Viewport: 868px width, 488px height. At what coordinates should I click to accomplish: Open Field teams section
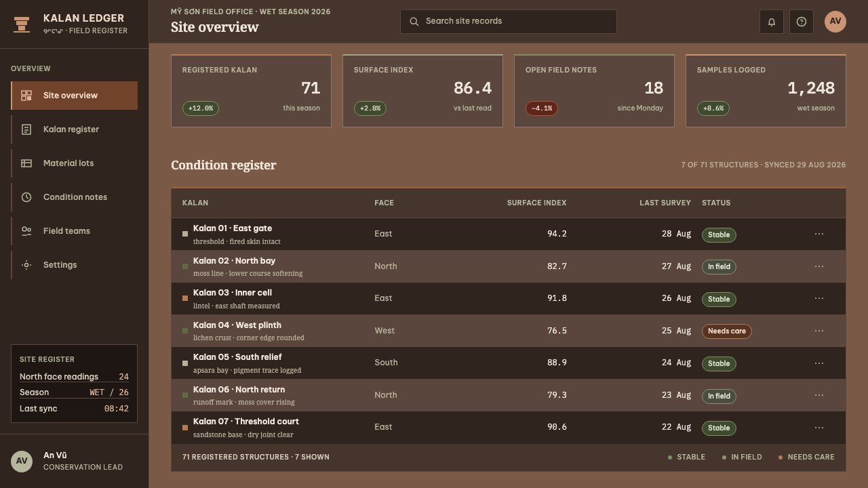click(75, 231)
